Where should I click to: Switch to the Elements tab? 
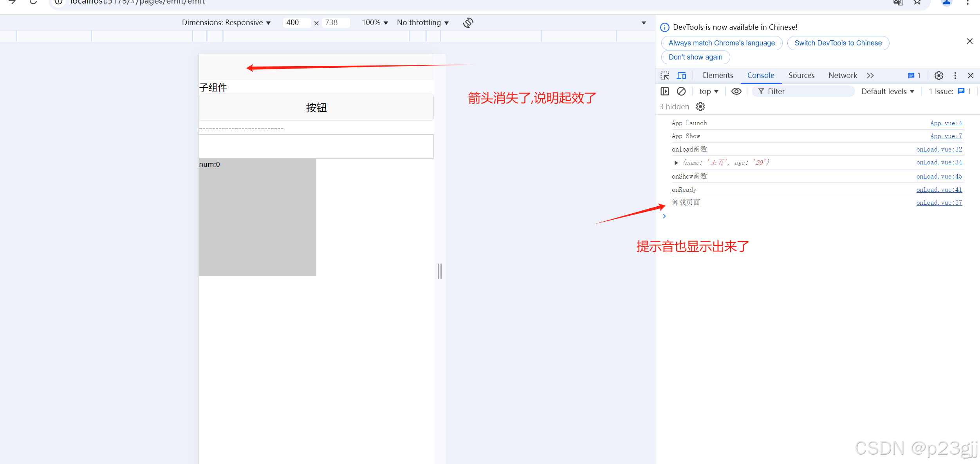718,76
